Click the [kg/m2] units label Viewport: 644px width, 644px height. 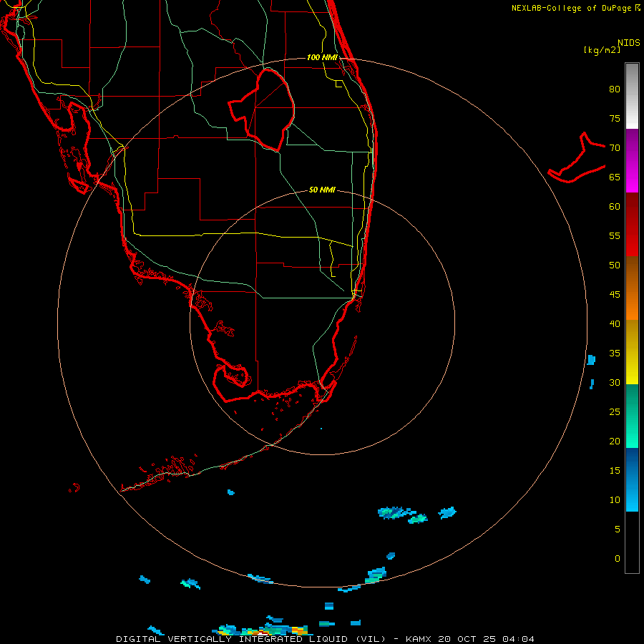602,50
